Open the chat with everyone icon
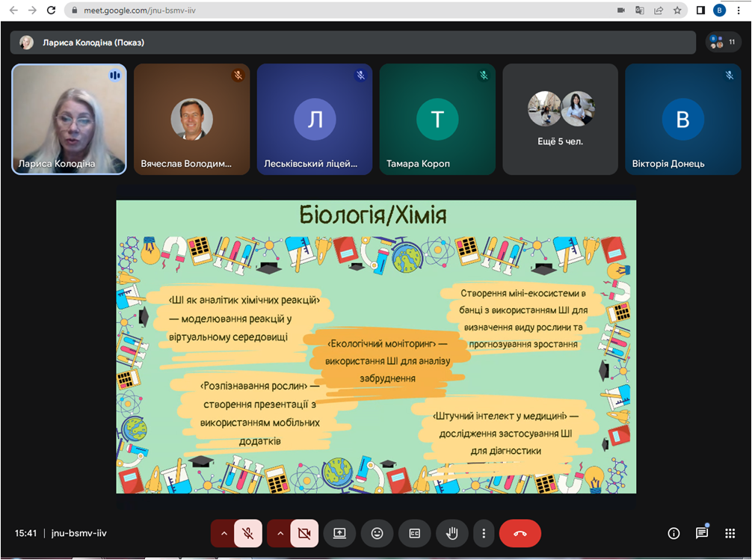The width and height of the screenshot is (752, 560). (702, 533)
